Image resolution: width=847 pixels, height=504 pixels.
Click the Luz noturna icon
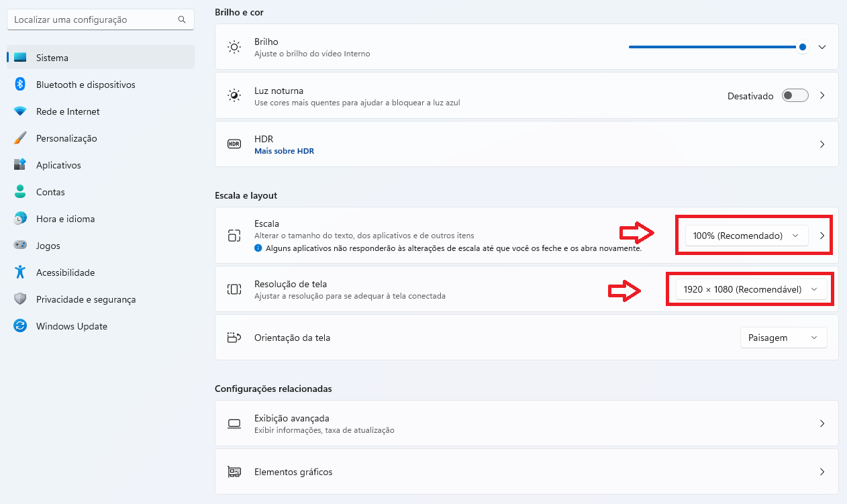click(x=234, y=96)
